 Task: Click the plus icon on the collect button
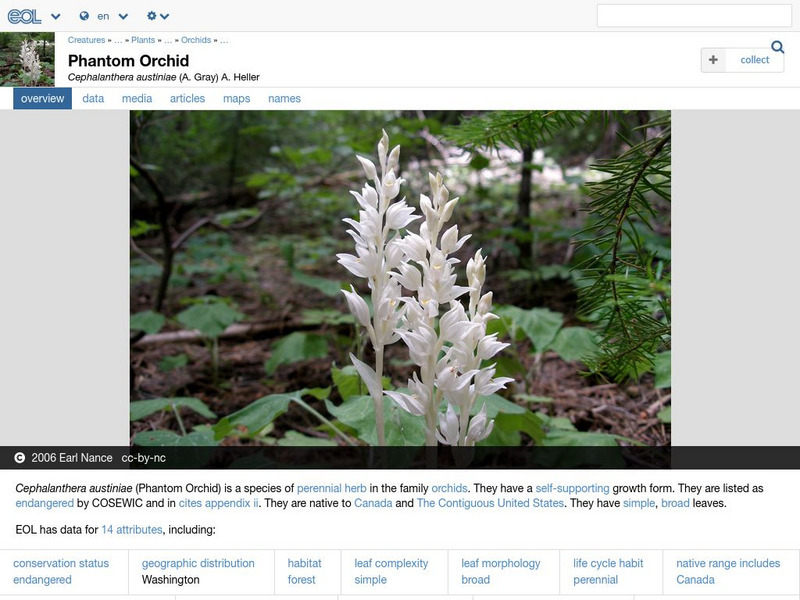pyautogui.click(x=713, y=60)
